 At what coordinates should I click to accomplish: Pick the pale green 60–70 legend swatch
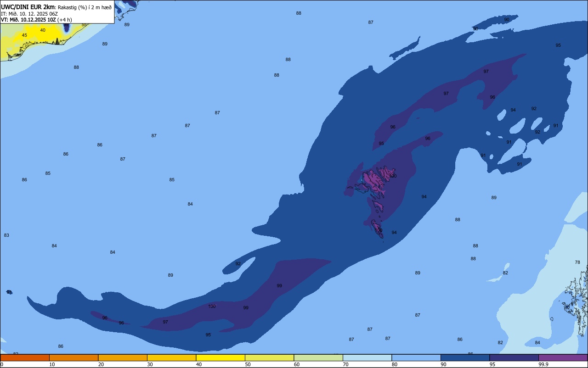pos(318,357)
